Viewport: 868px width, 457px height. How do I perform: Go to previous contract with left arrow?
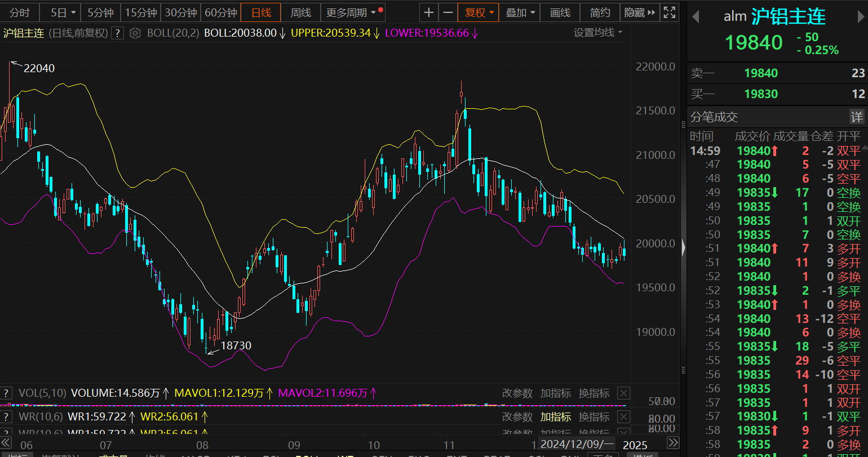point(696,16)
